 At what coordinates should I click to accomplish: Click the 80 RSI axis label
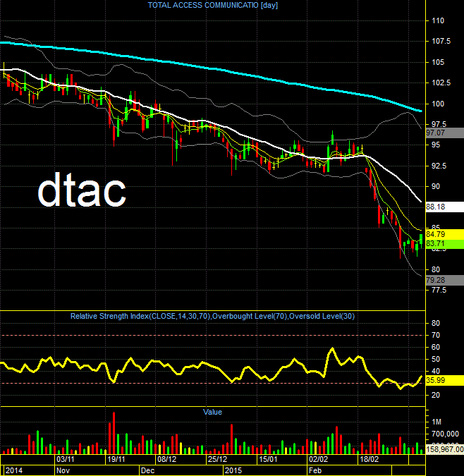point(436,323)
